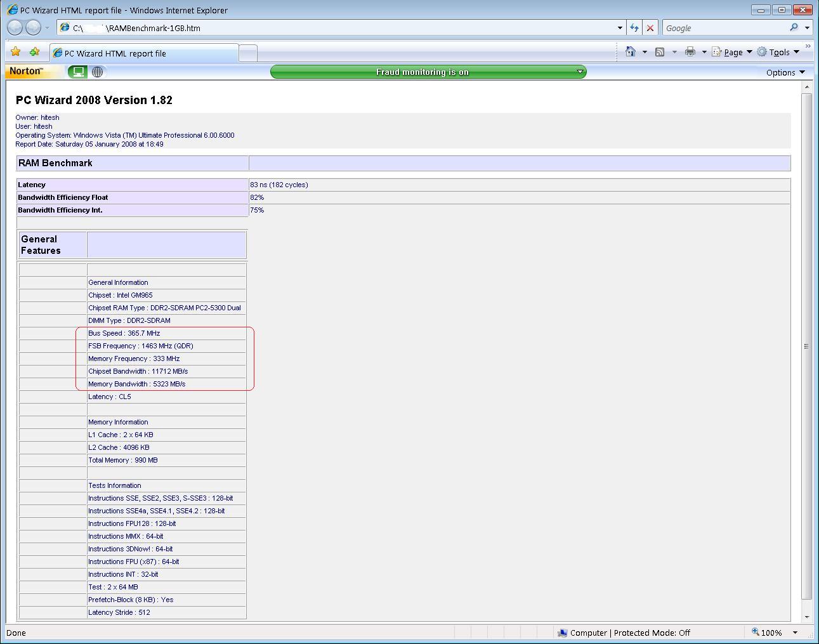The height and width of the screenshot is (644, 819).
Task: Click the Home icon in the command bar
Action: [631, 52]
